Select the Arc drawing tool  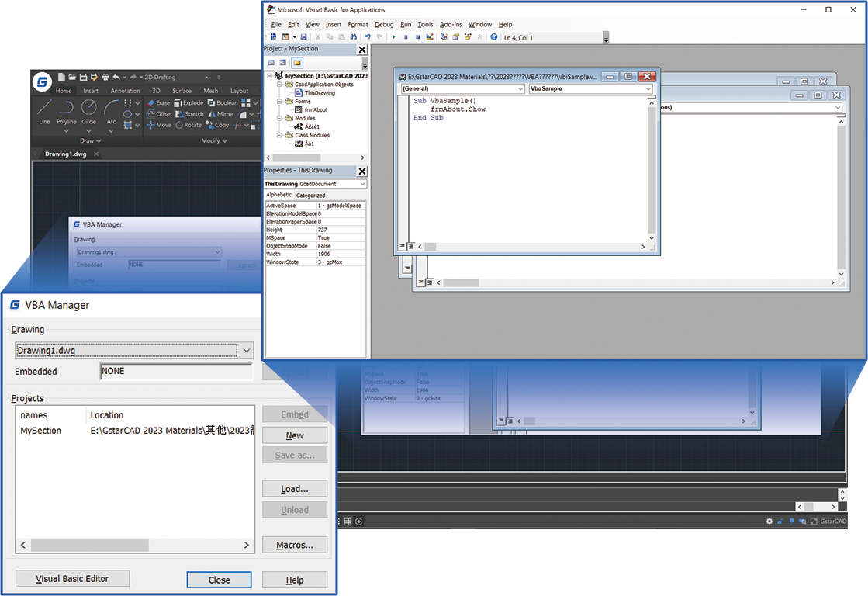pos(111,112)
